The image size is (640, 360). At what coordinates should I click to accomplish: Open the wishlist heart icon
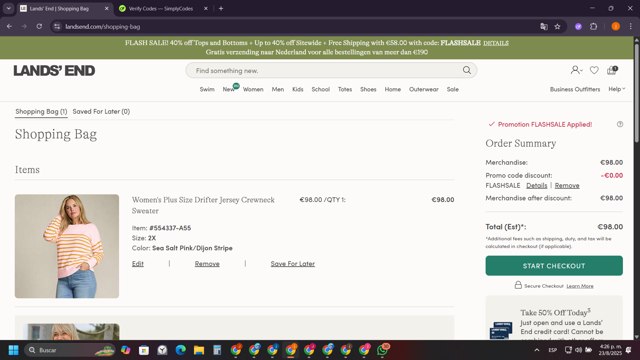(594, 70)
